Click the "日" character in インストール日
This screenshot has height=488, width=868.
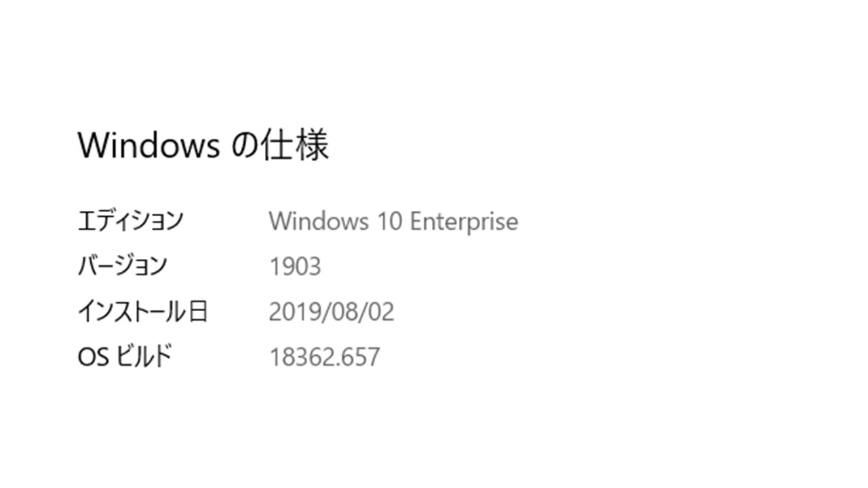[x=197, y=312]
